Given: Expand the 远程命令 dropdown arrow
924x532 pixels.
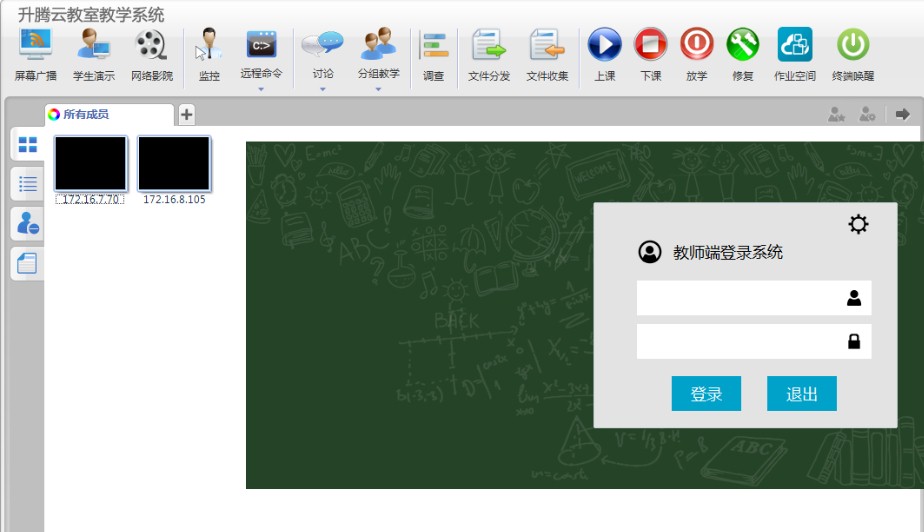Looking at the screenshot, I should coord(261,89).
